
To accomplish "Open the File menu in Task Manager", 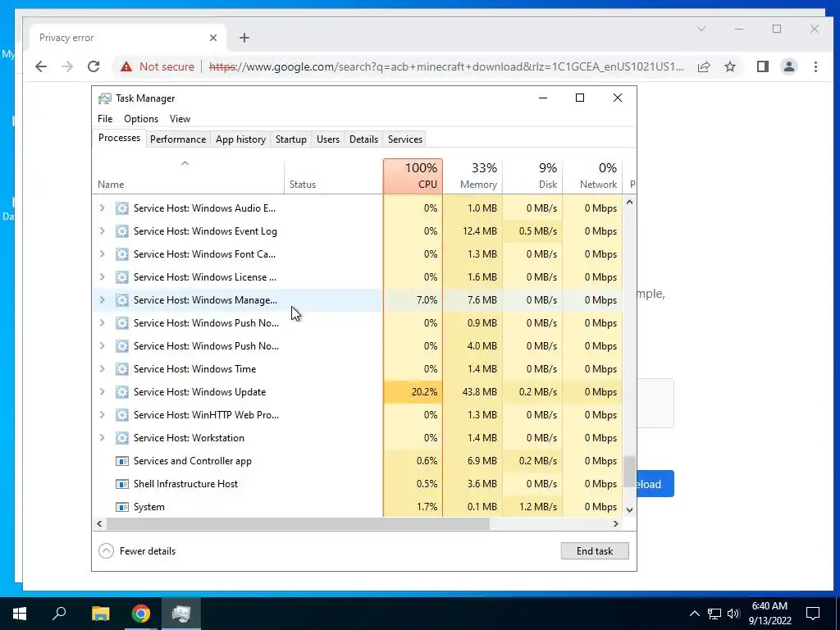I will coord(105,119).
